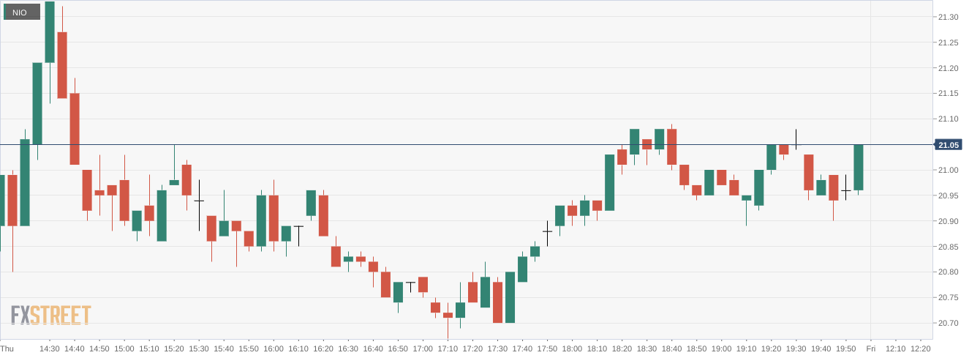Image resolution: width=980 pixels, height=358 pixels.
Task: Select the 14:30 time axis label
Action: click(50, 348)
